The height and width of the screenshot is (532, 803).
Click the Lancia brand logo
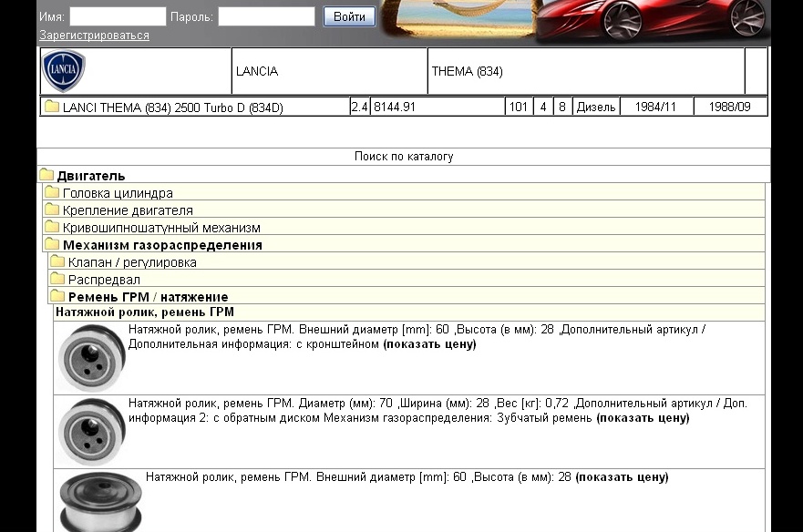tap(64, 71)
